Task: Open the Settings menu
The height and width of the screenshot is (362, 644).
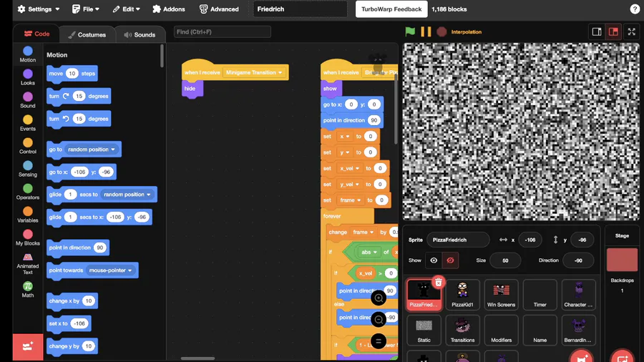Action: [39, 9]
